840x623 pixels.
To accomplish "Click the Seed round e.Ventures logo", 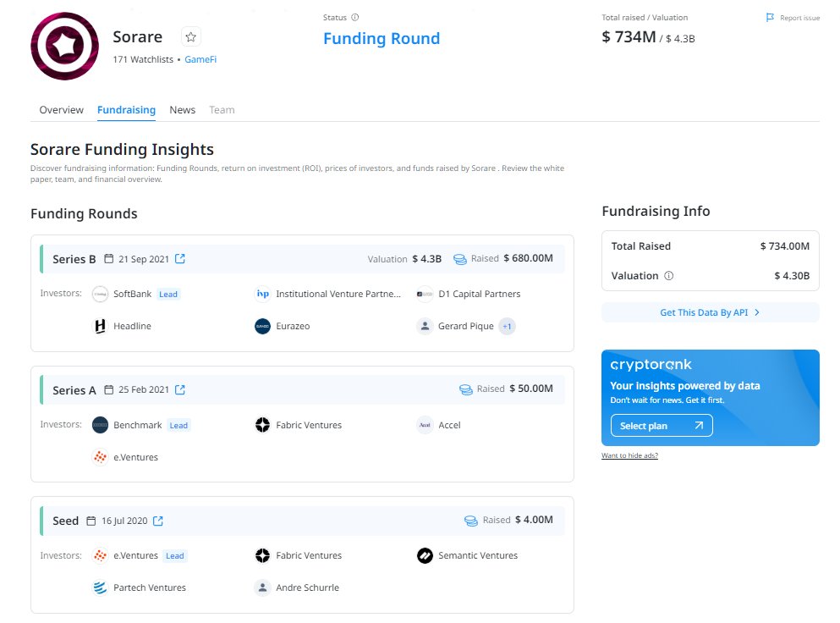I will 100,555.
